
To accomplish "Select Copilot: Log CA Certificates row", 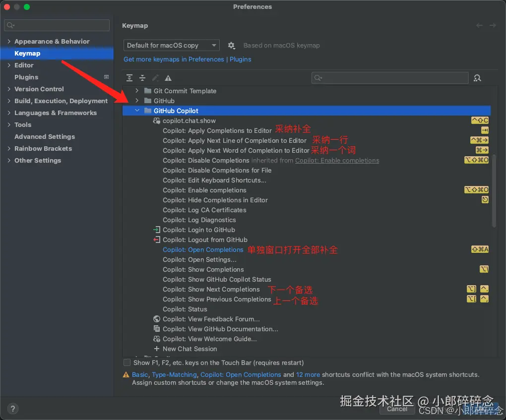I will coord(307,210).
